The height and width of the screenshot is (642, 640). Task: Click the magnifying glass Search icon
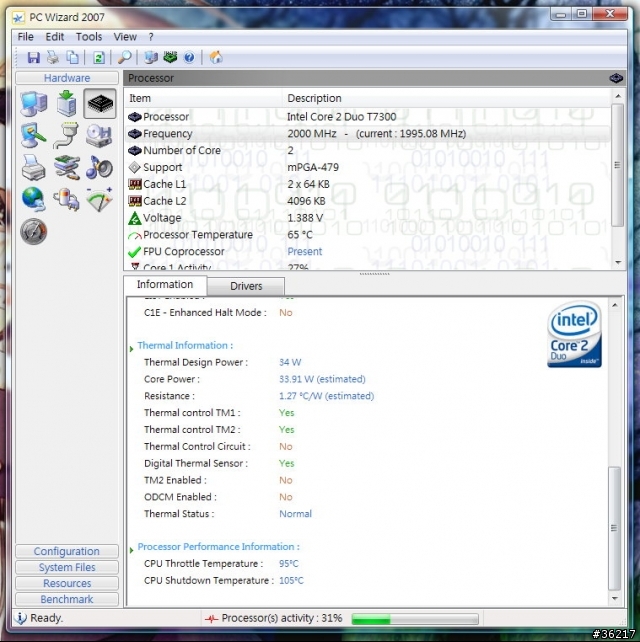pyautogui.click(x=124, y=57)
